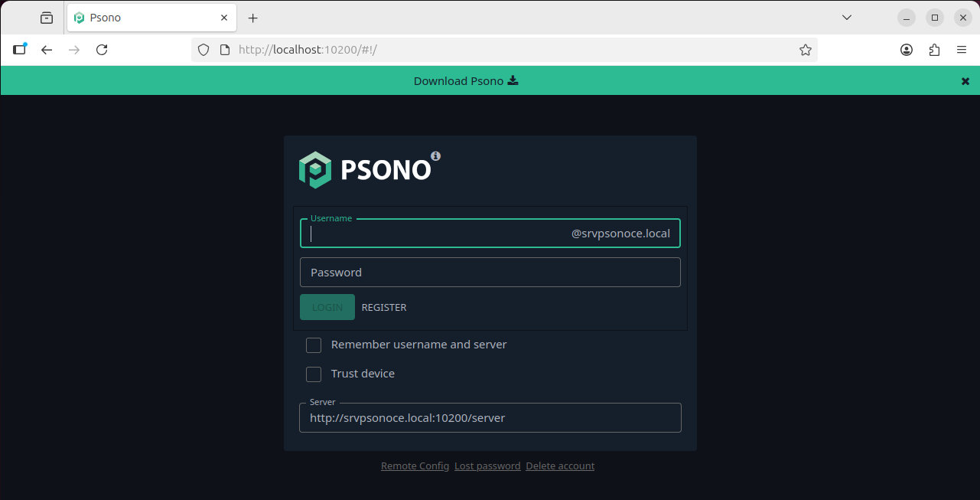The height and width of the screenshot is (500, 980).
Task: Enable Remember username and server
Action: tap(314, 345)
